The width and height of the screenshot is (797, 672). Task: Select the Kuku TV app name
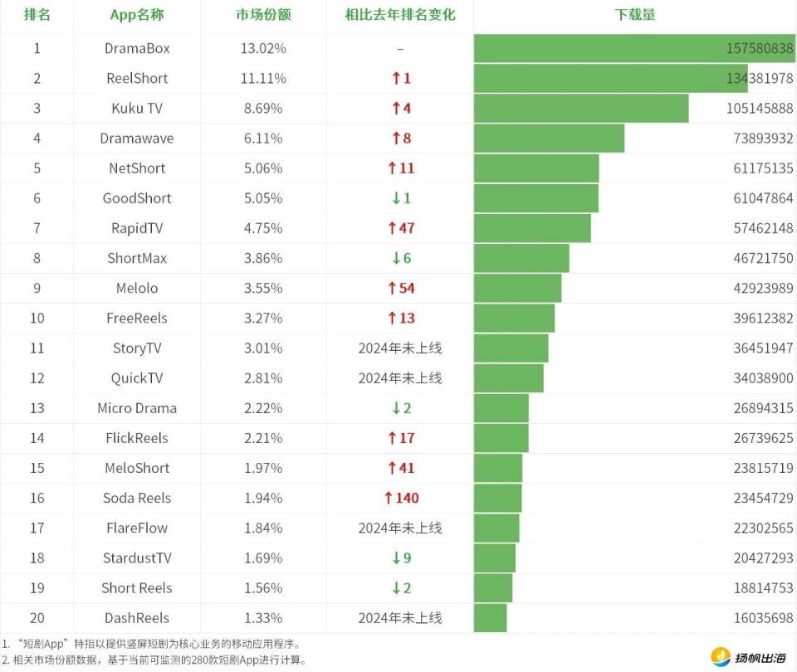pyautogui.click(x=137, y=109)
